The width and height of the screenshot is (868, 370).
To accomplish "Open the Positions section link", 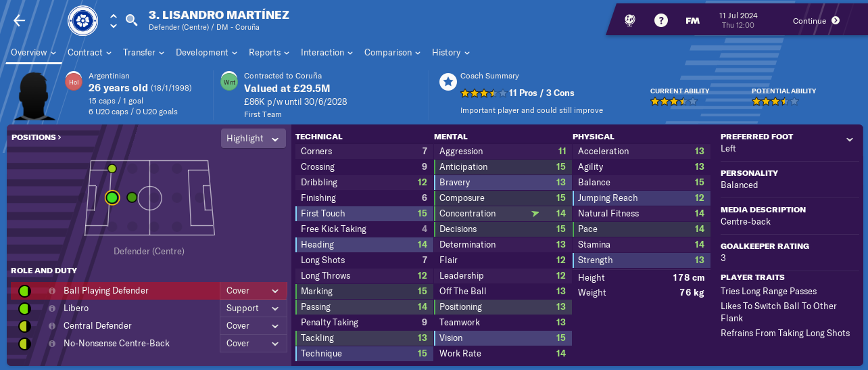I will (36, 137).
